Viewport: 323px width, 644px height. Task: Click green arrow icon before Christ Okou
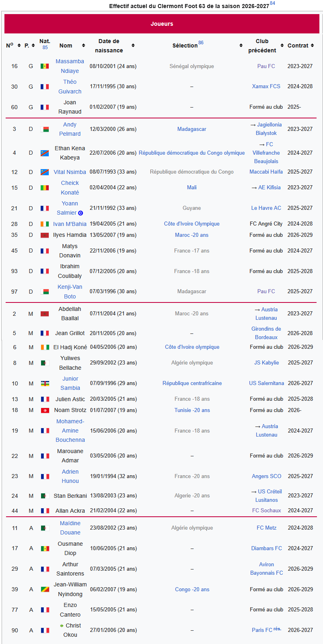pos(62,625)
